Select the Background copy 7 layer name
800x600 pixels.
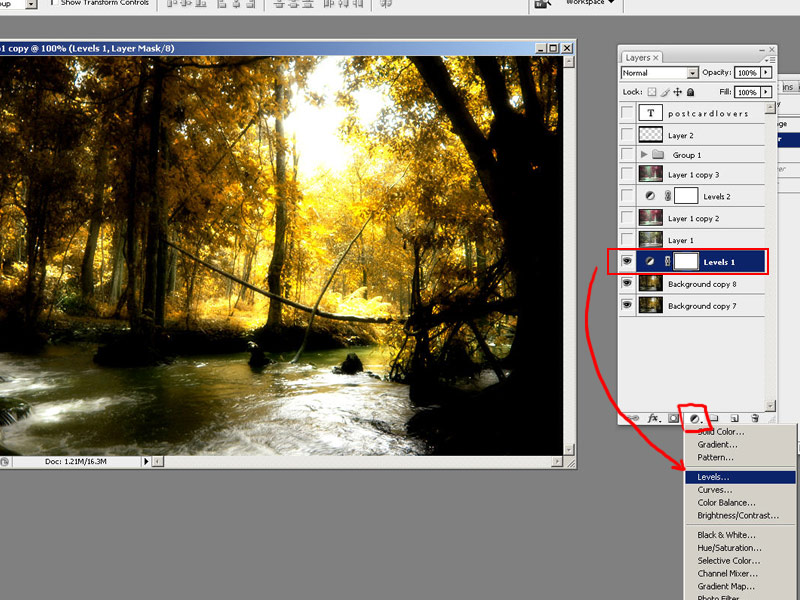coord(702,306)
